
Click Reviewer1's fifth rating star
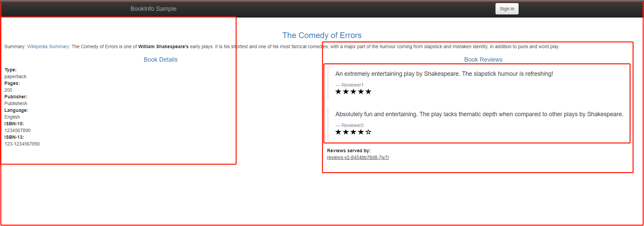(368, 92)
